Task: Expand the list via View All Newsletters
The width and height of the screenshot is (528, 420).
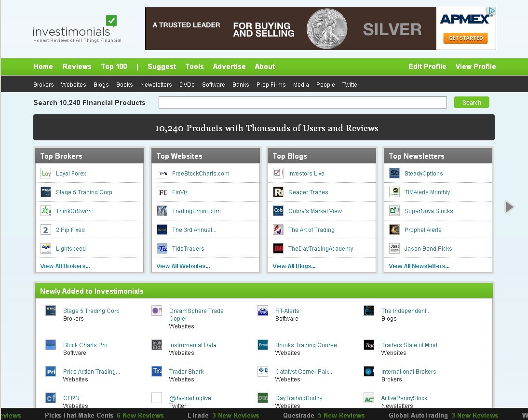Action: click(419, 266)
